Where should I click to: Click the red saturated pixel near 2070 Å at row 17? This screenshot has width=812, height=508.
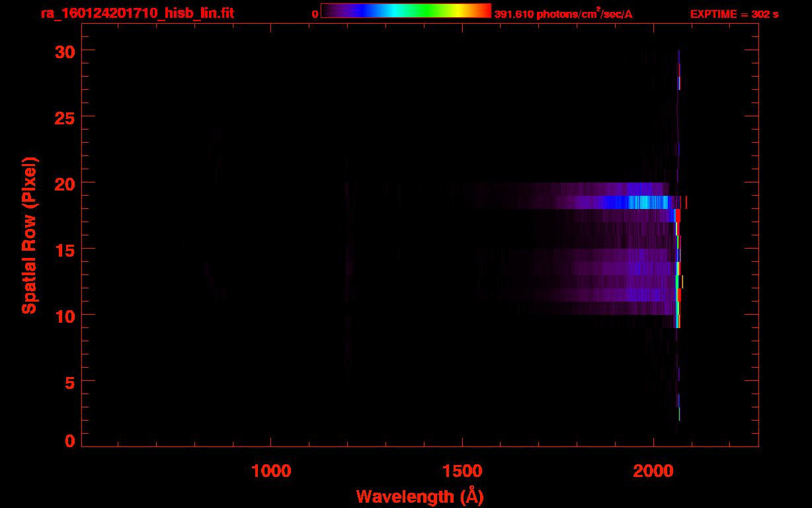pyautogui.click(x=677, y=216)
